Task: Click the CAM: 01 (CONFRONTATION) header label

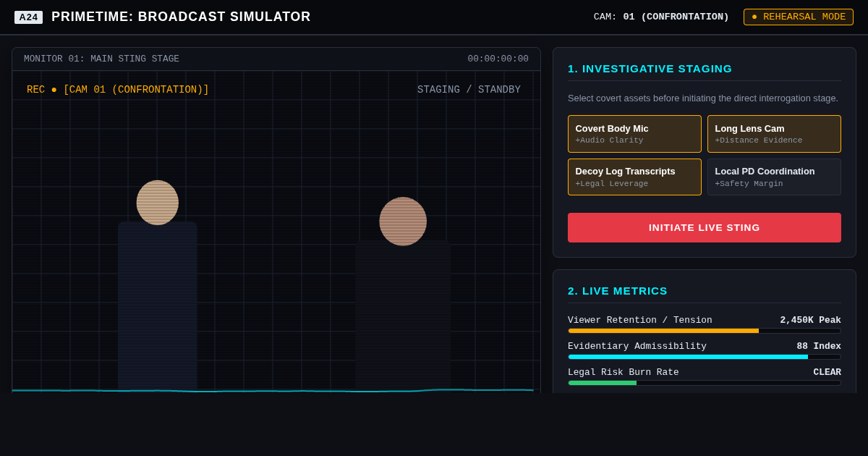Action: (x=661, y=17)
